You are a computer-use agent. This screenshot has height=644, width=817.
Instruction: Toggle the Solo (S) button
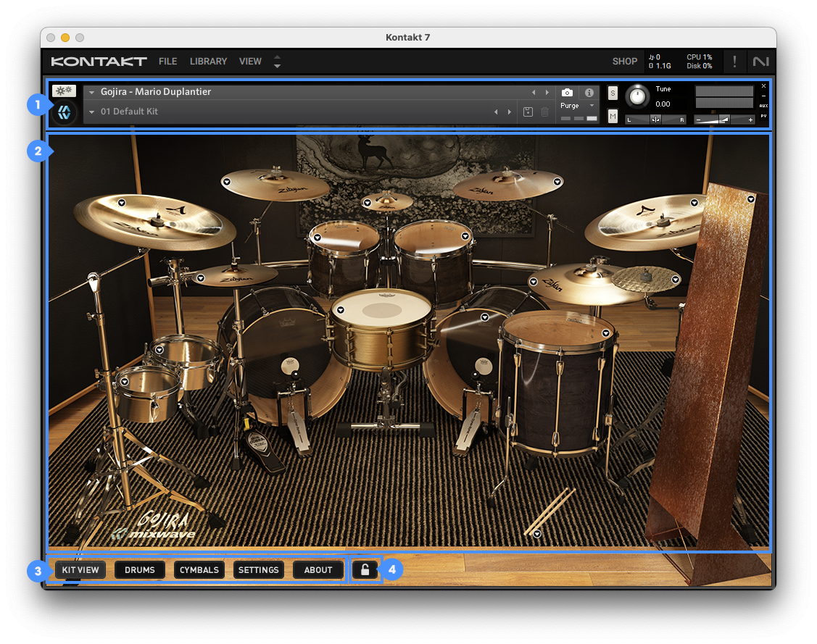[613, 93]
